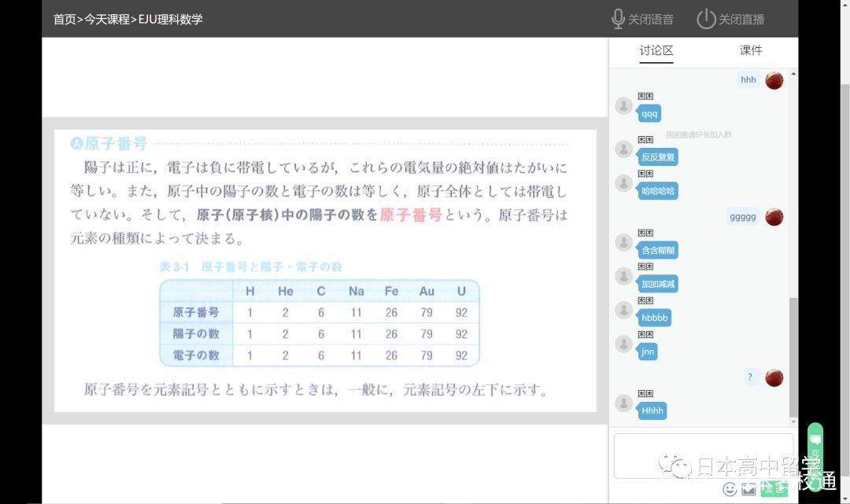Viewport: 850px width, 504px height.
Task: Click gray avatar beside 加加减减 message
Action: [624, 276]
